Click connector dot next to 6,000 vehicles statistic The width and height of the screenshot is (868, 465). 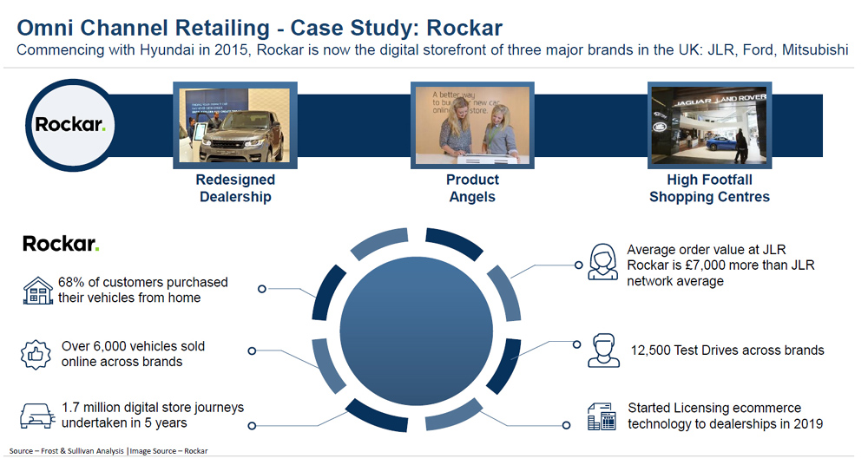click(x=252, y=351)
